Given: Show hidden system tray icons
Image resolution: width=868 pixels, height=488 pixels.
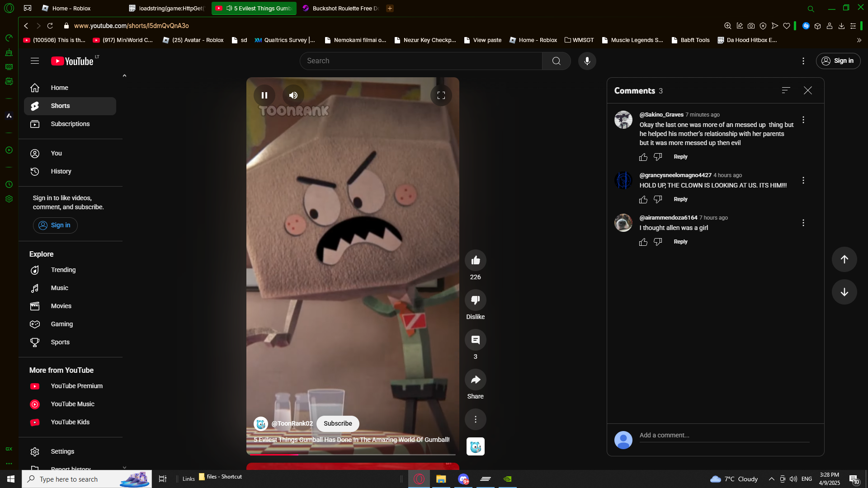Looking at the screenshot, I should point(771,479).
